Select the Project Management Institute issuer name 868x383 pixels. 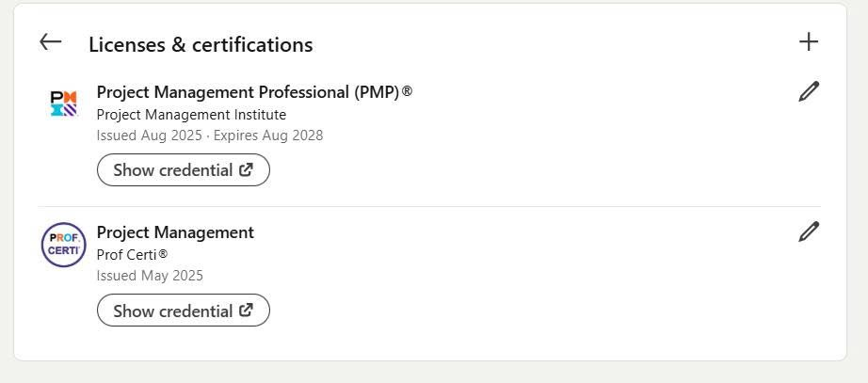click(191, 115)
